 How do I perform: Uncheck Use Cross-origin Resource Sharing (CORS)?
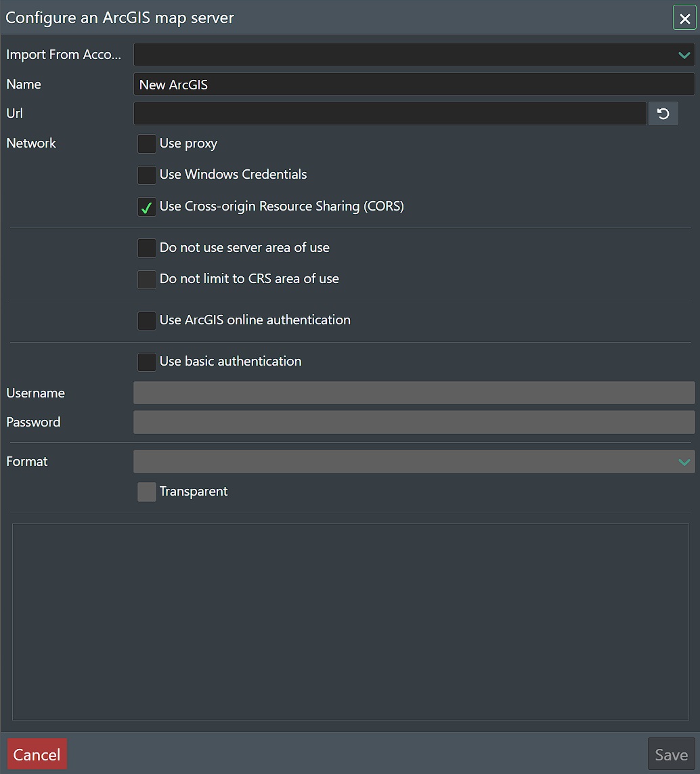[x=147, y=207]
